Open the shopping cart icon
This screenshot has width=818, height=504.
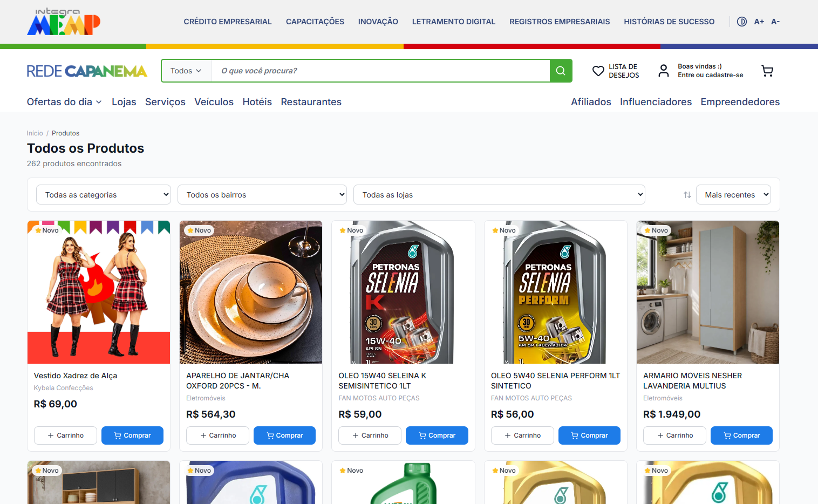767,71
